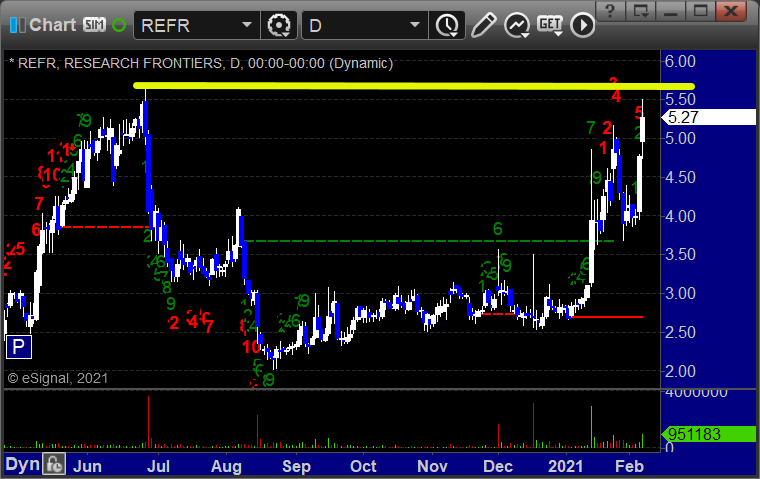Viewport: 760px width, 479px height.
Task: Click the 5.27 current price marker
Action: tap(709, 117)
